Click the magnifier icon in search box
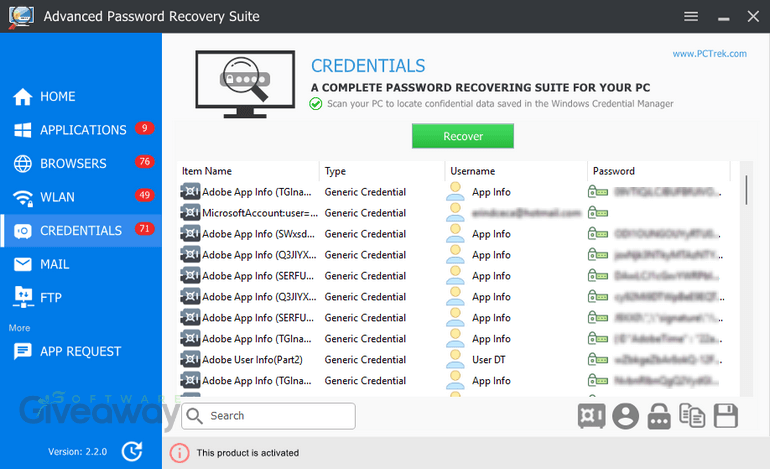Viewport: 770px width, 469px height. [194, 416]
